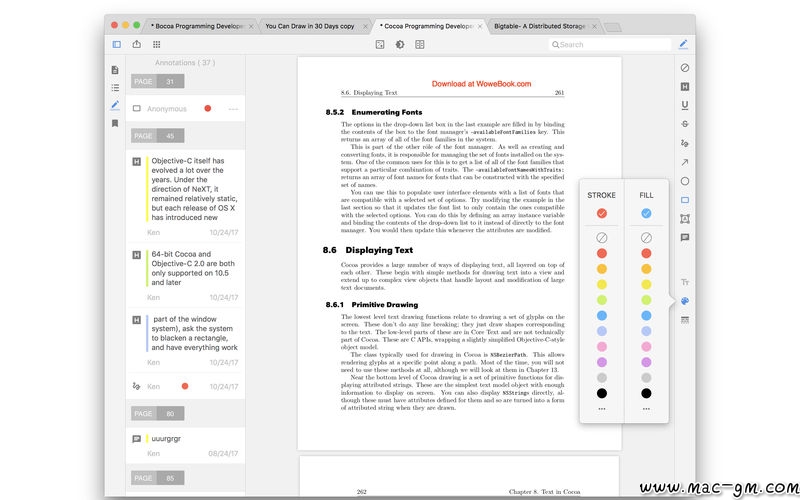This screenshot has height=500, width=800.
Task: Select the Highlight tool
Action: point(685,87)
